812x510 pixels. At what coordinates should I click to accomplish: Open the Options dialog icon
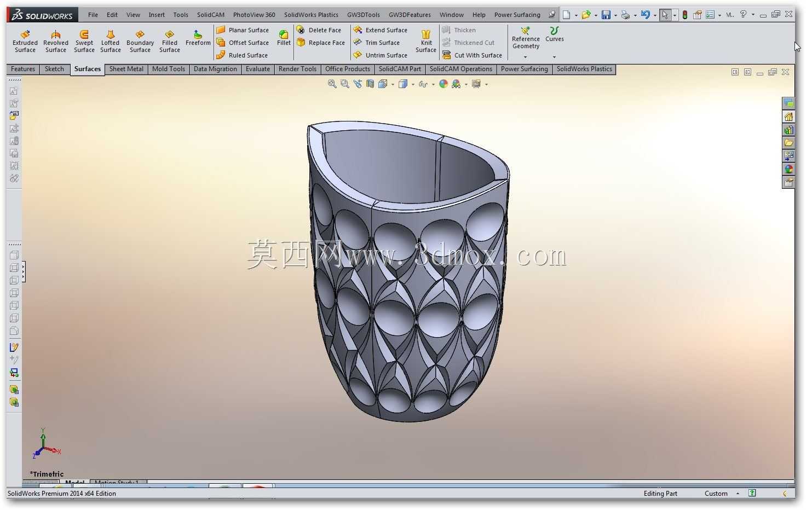click(x=710, y=15)
